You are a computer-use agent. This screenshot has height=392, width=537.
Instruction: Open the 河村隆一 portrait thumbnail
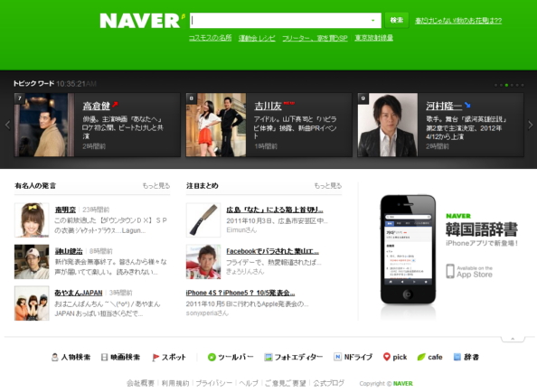388,125
